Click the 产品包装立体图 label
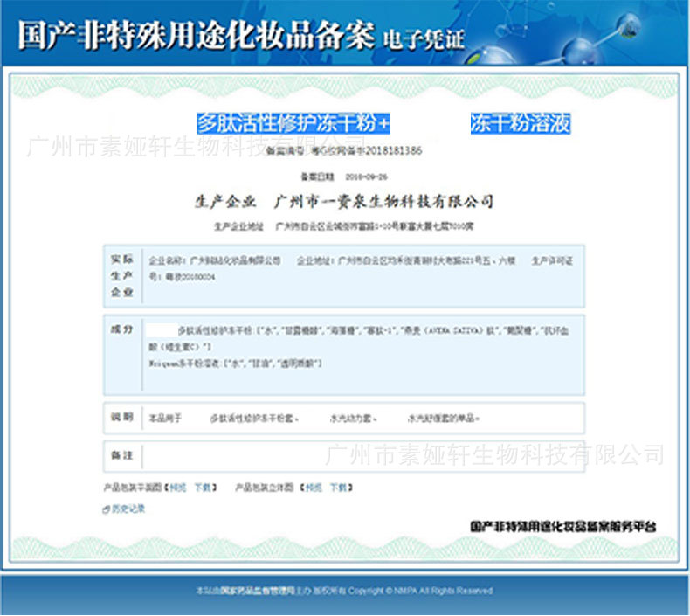The height and width of the screenshot is (616, 690). coord(265,488)
